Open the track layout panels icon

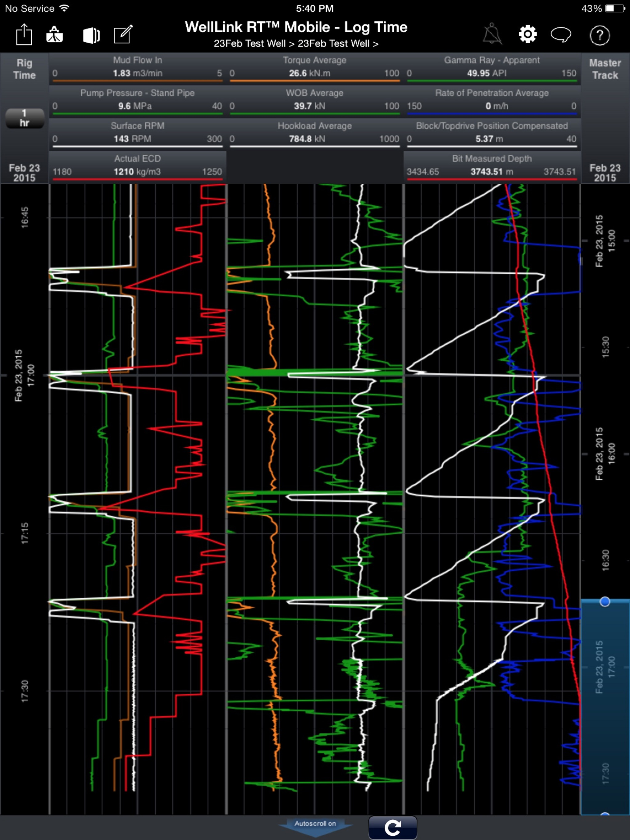click(x=91, y=36)
